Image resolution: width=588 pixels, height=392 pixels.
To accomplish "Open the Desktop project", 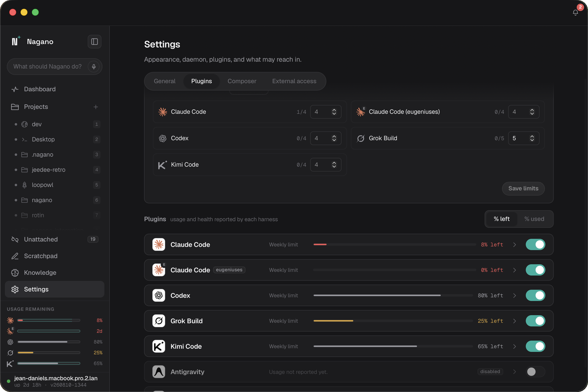I will point(55,139).
